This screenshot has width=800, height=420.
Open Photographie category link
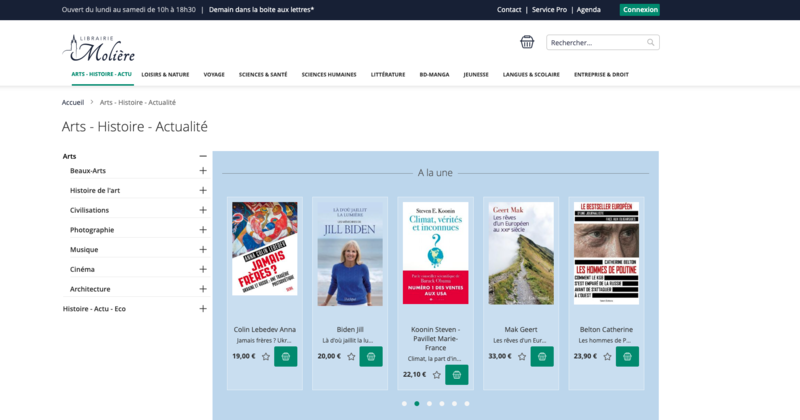coord(92,230)
